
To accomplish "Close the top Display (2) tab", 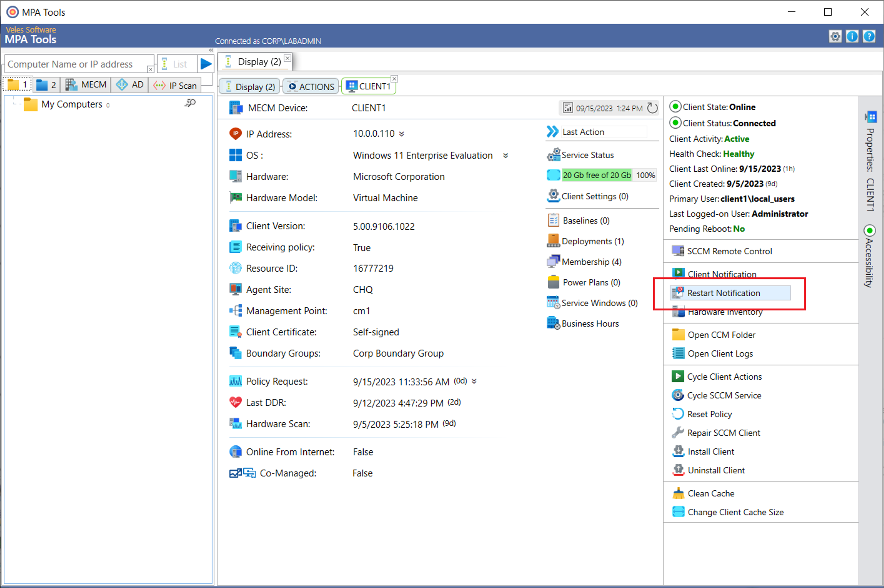I will click(287, 58).
